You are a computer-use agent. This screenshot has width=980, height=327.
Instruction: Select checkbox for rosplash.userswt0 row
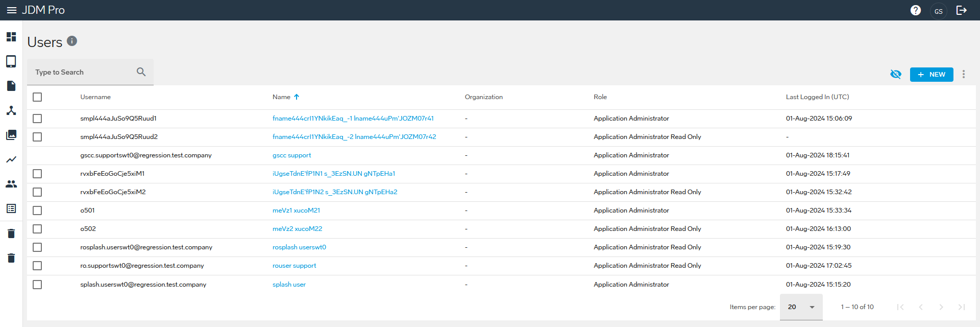pos(37,247)
